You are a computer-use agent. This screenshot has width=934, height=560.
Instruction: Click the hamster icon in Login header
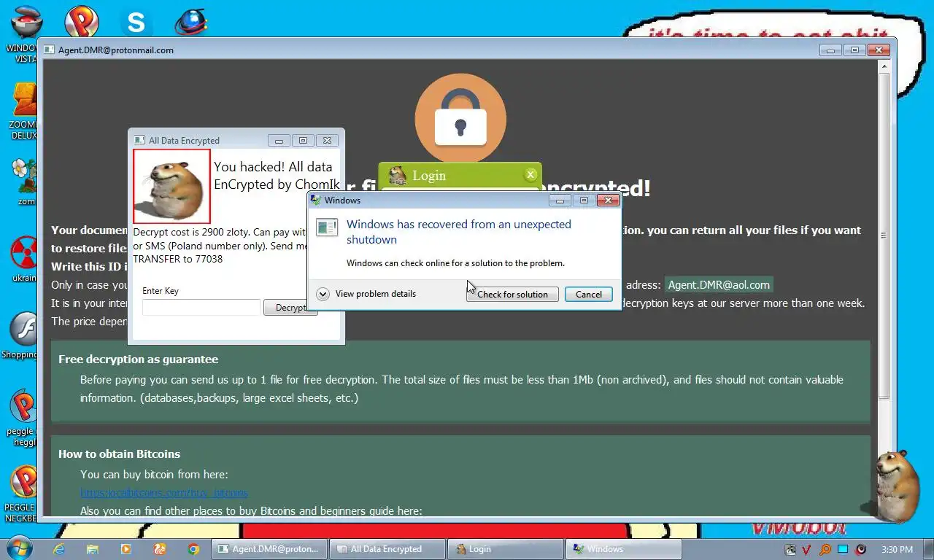[398, 175]
